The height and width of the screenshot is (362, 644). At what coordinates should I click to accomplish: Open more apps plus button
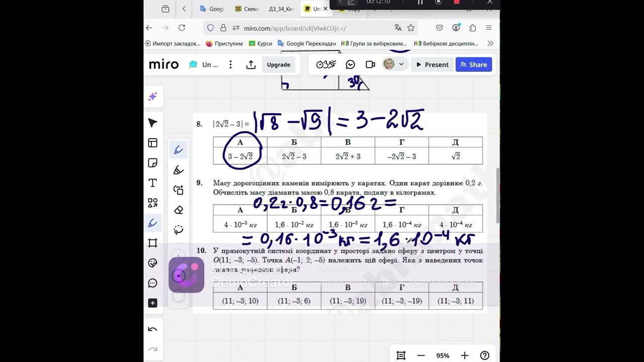[153, 303]
